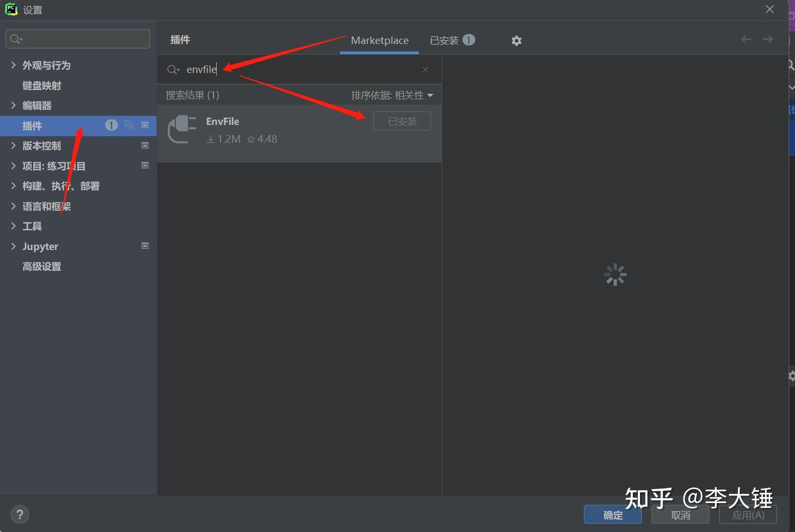Click the plugin search magnifier icon

coord(173,70)
